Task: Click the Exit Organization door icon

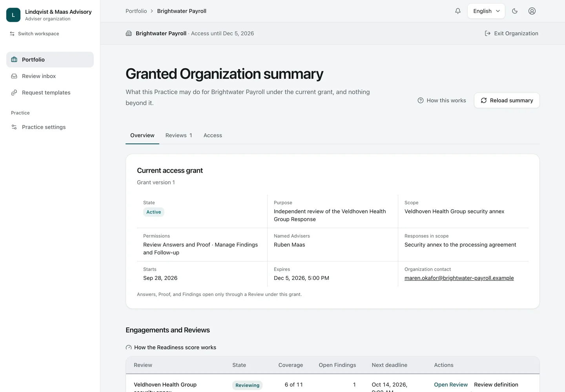Action: [x=488, y=33]
